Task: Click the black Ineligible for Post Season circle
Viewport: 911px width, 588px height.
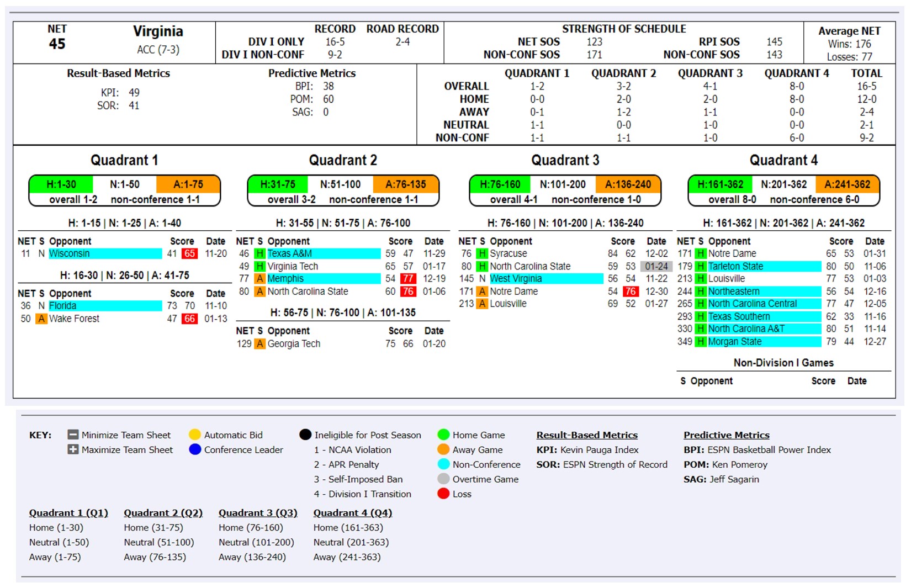Action: click(305, 435)
